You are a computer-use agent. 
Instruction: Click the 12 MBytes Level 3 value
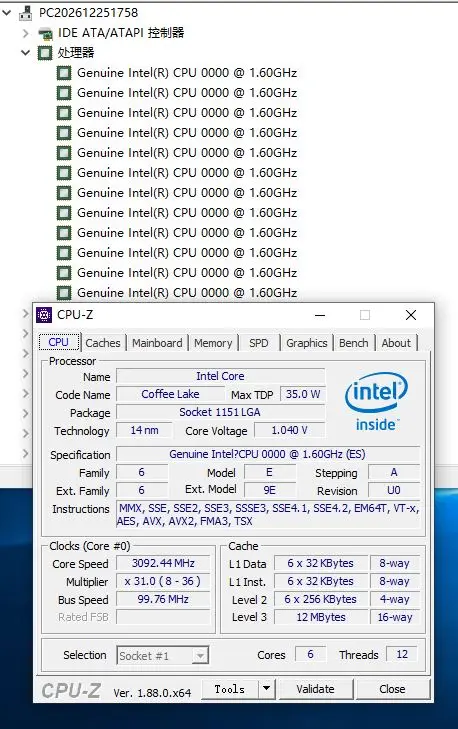pos(321,617)
